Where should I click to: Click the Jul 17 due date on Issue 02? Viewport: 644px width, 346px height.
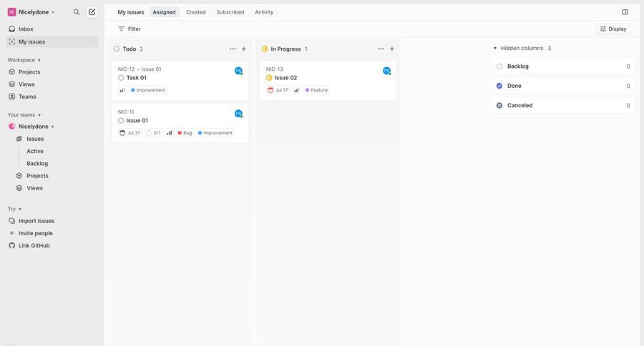point(278,90)
